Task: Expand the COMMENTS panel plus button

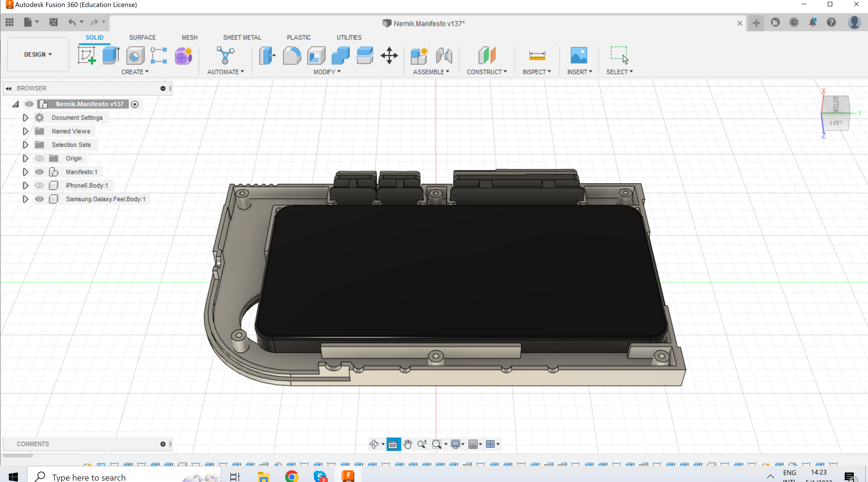Action: 163,444
